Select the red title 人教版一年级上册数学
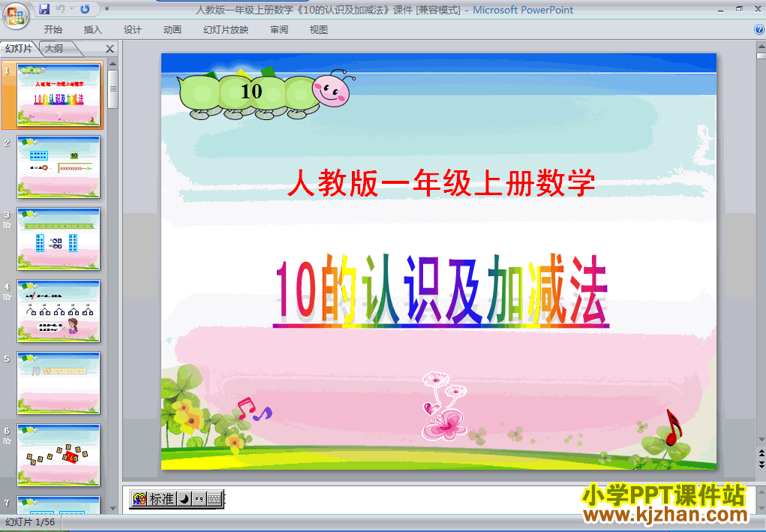The image size is (766, 532). pos(441,182)
